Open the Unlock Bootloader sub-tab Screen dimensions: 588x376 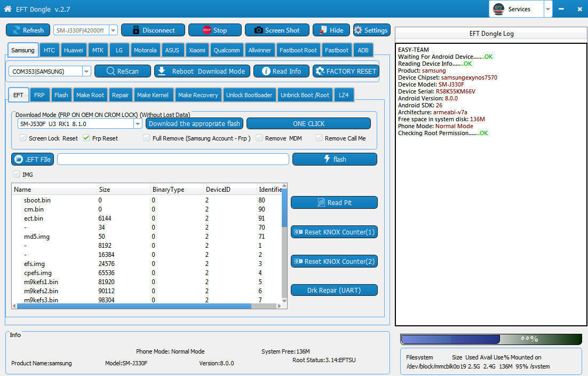(249, 95)
